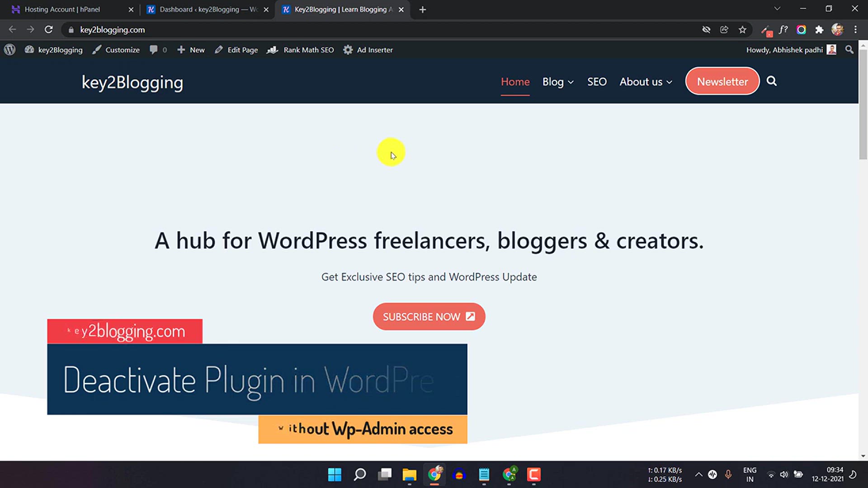Bookmark this page with the star icon
The image size is (868, 488).
tap(742, 30)
